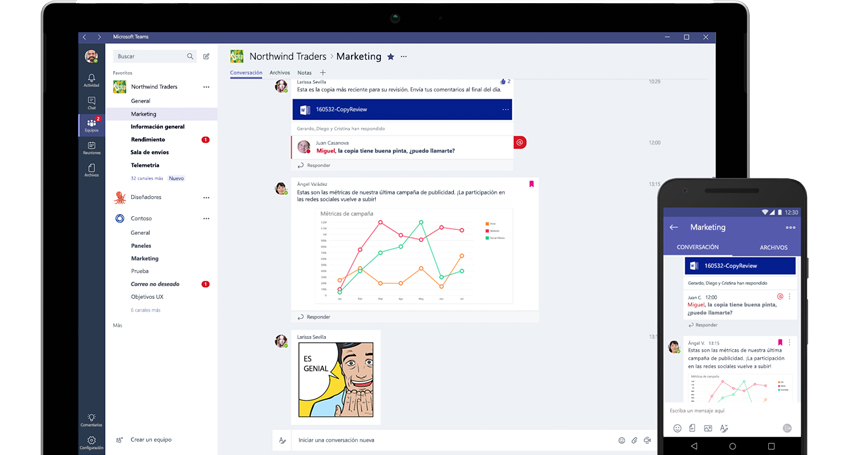Tap ARCHIVOS tab on phone
Screen dimensions: 850x455
774,247
